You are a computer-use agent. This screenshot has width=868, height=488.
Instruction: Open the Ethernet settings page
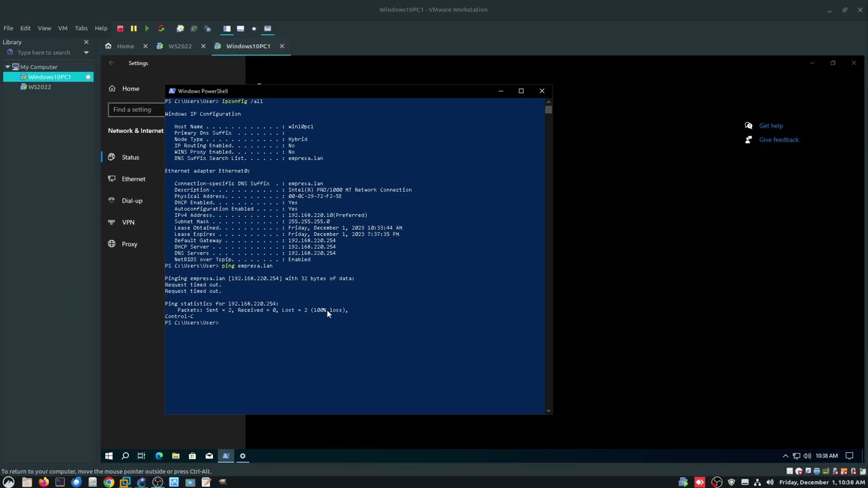point(134,179)
